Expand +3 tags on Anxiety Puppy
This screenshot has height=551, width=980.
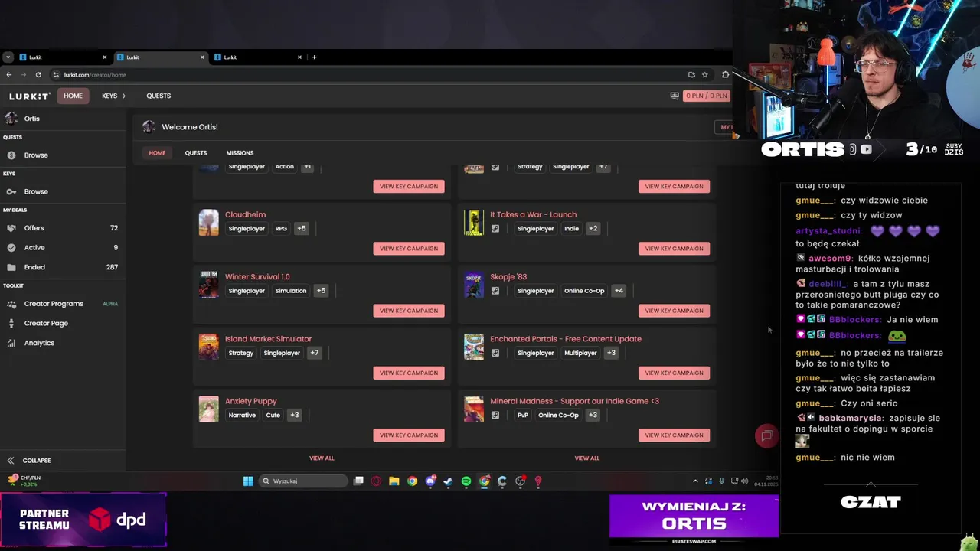pos(294,415)
